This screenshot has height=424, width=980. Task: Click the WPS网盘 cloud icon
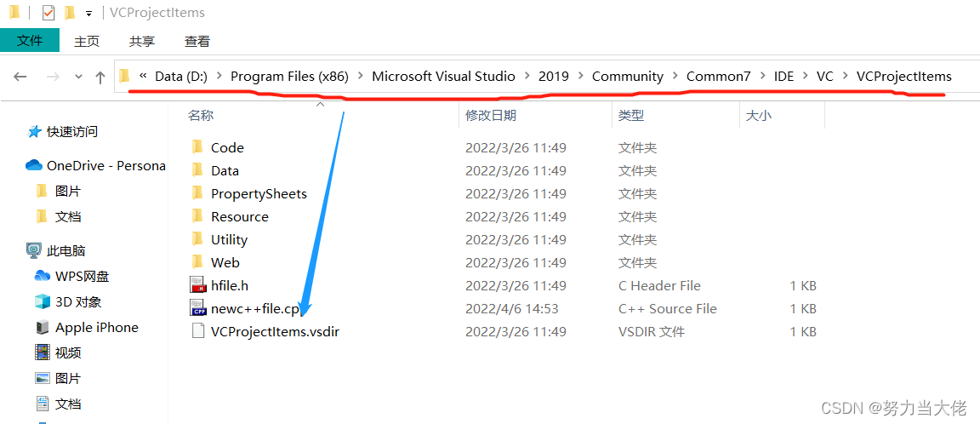pyautogui.click(x=42, y=277)
